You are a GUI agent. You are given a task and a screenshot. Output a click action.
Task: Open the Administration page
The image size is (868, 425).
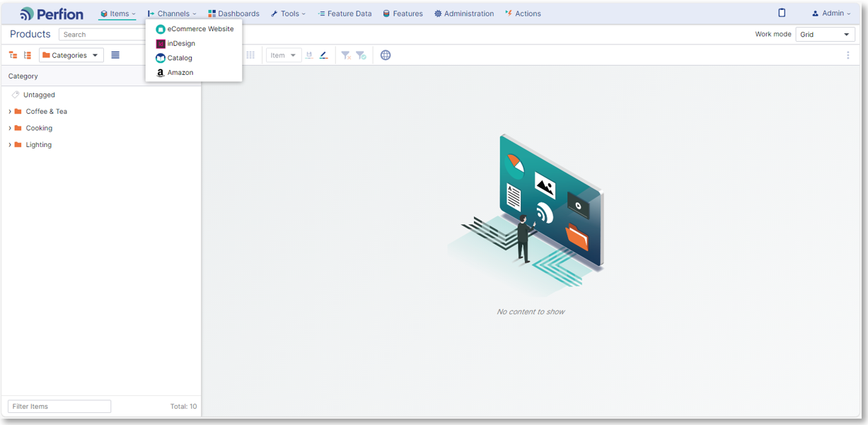[x=464, y=13]
